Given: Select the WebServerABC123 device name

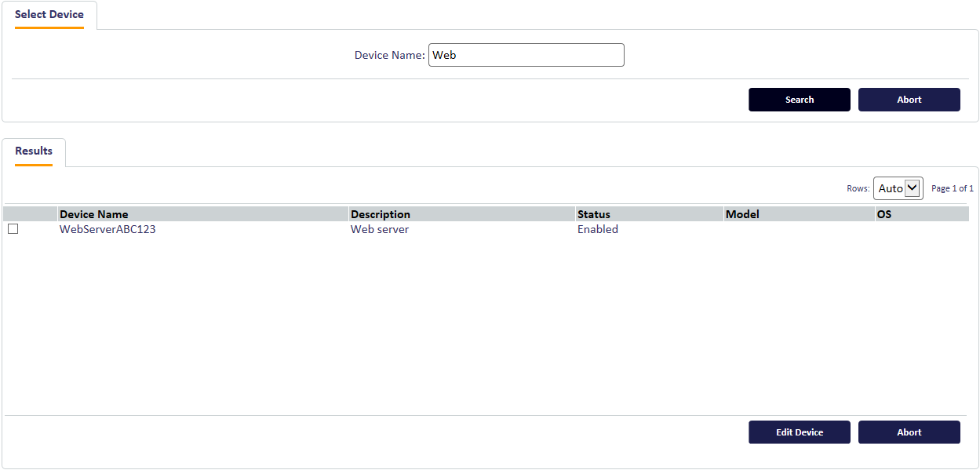Looking at the screenshot, I should [107, 229].
